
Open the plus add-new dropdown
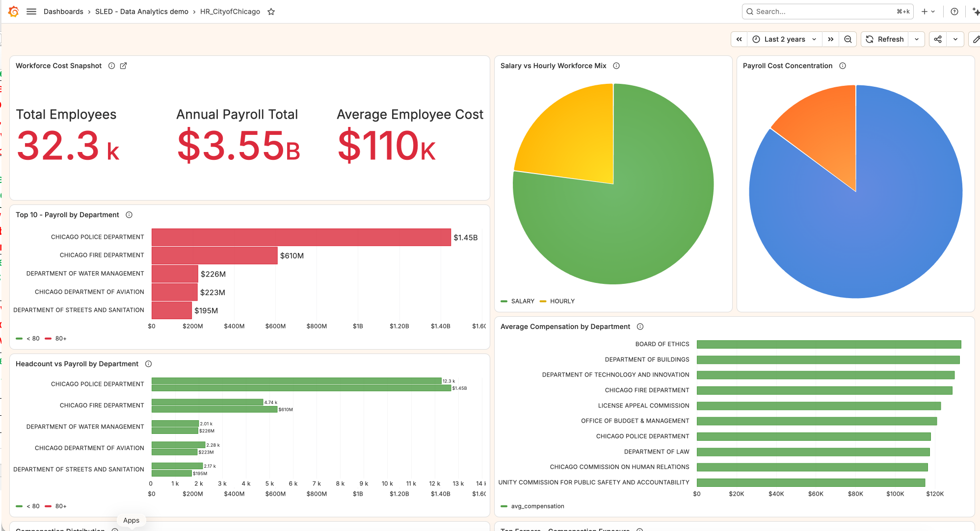[x=928, y=12]
